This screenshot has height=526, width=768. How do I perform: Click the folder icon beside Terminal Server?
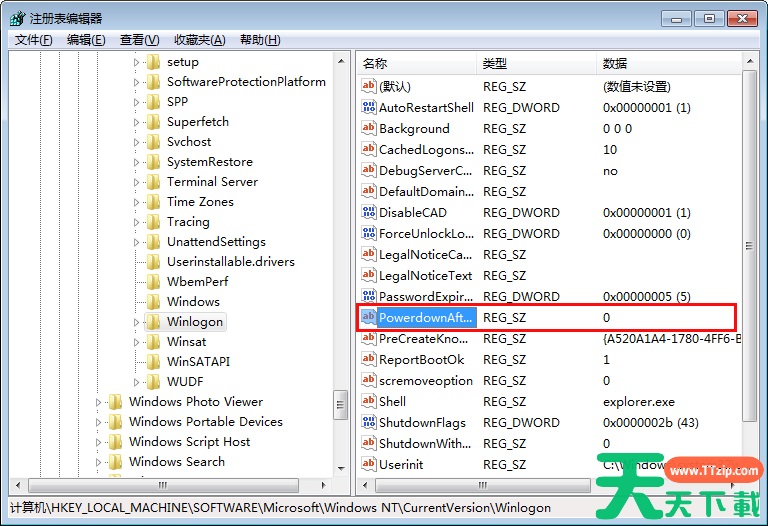154,182
